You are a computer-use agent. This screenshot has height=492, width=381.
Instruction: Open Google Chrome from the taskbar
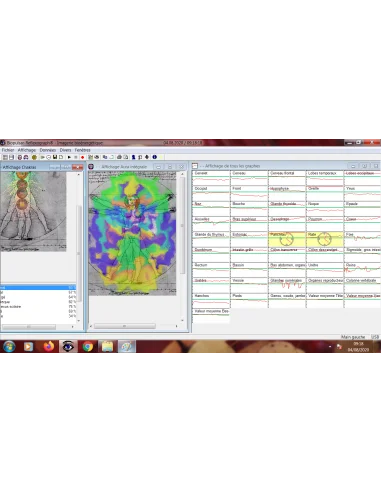88,347
